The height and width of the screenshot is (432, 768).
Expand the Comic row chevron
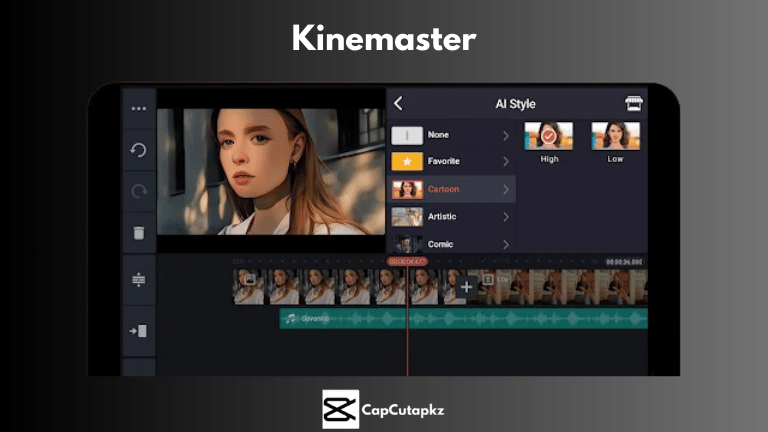[x=506, y=244]
